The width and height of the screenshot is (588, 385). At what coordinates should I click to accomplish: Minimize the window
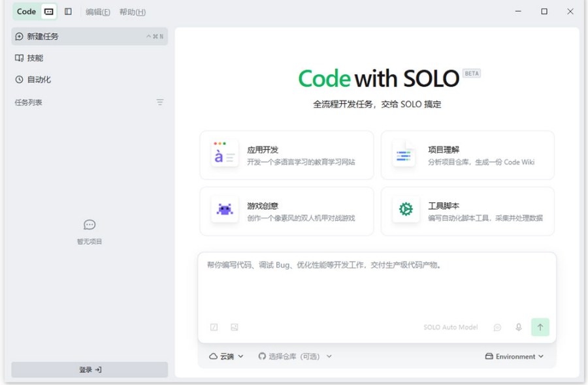518,12
